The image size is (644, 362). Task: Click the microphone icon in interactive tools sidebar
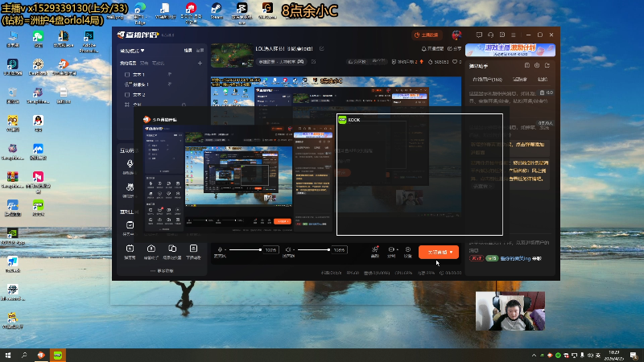coord(130,164)
